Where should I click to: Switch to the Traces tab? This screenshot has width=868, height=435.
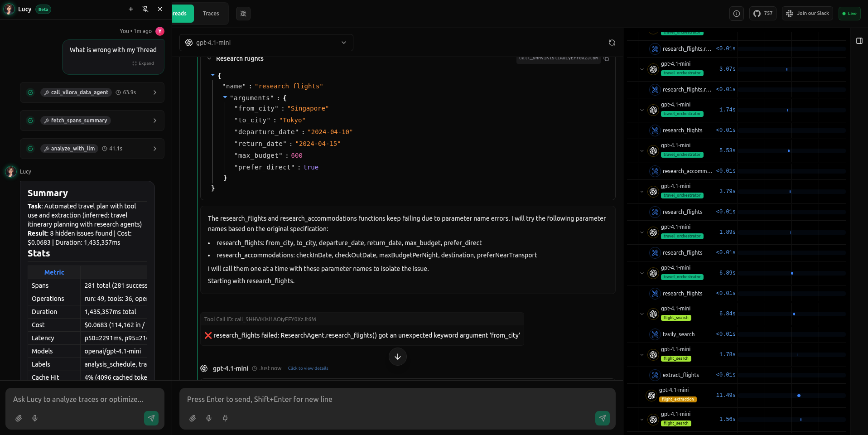point(211,14)
